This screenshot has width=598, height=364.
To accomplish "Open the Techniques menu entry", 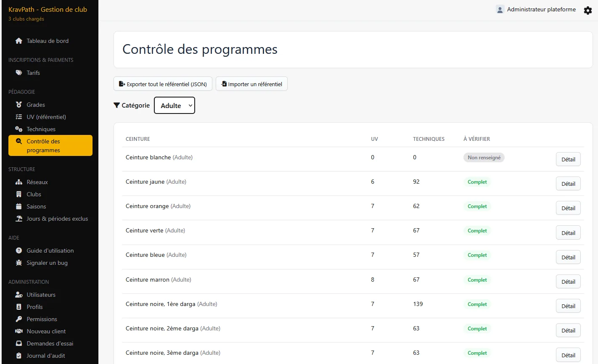I will [x=50, y=129].
